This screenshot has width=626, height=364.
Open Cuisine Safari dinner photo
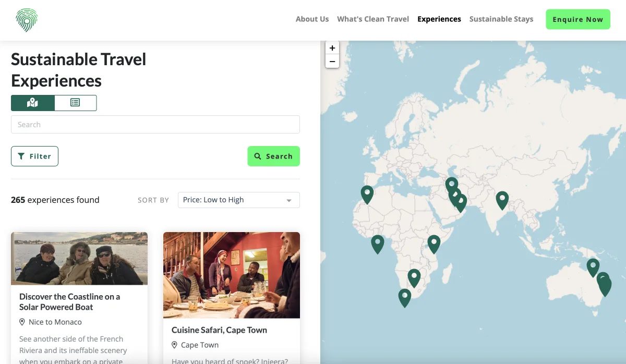coord(232,275)
